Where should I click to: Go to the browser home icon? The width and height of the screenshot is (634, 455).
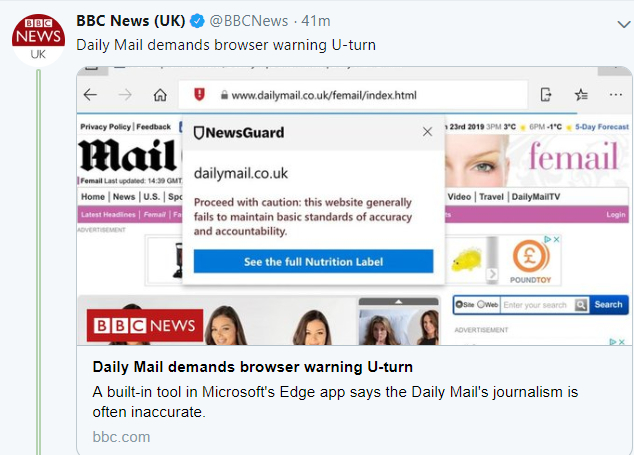[x=160, y=95]
